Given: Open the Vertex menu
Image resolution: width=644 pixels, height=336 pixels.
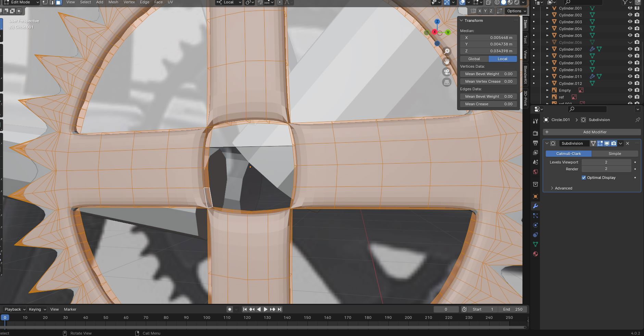Looking at the screenshot, I should 129,2.
